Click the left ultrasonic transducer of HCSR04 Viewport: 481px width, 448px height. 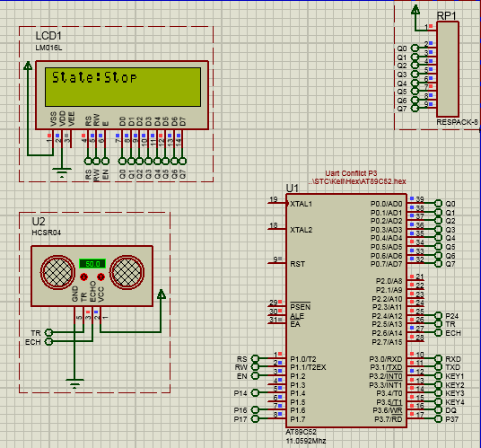click(x=57, y=272)
